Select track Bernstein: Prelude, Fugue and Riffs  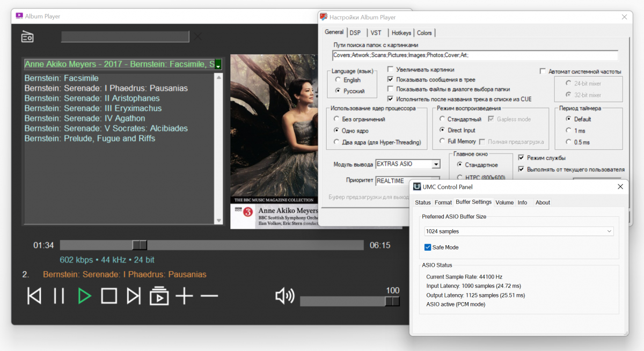(x=90, y=138)
